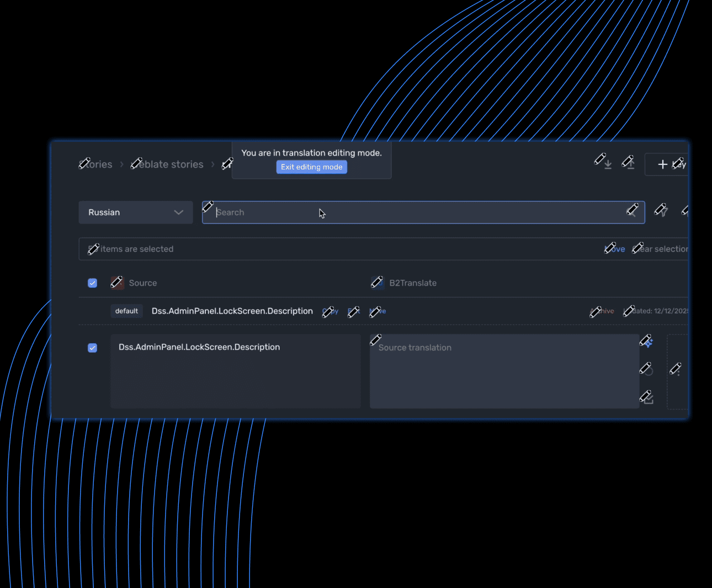Click the Move link next to key name
712x588 pixels.
pyautogui.click(x=378, y=311)
